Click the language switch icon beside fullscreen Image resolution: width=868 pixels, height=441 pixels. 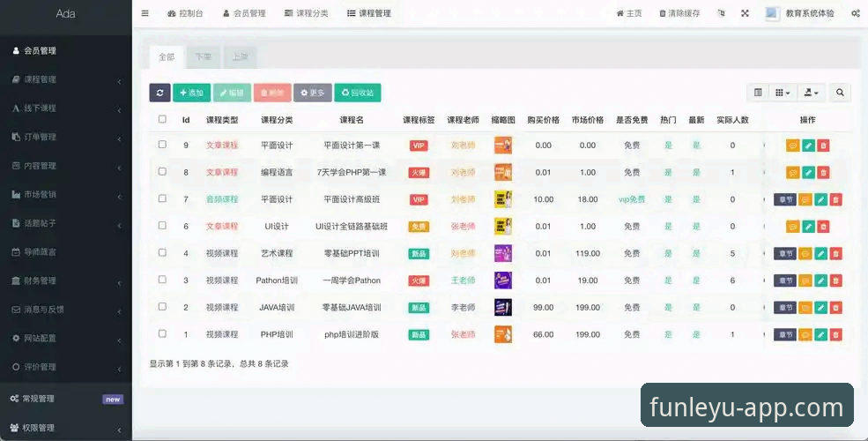point(721,13)
